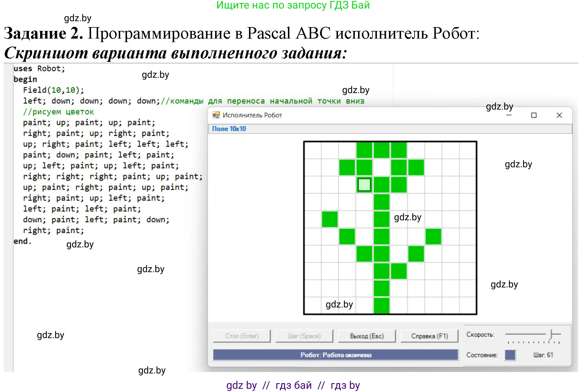Click the //рисуем цветок comment line
Image resolution: width=587 pixels, height=392 pixels.
tap(58, 112)
